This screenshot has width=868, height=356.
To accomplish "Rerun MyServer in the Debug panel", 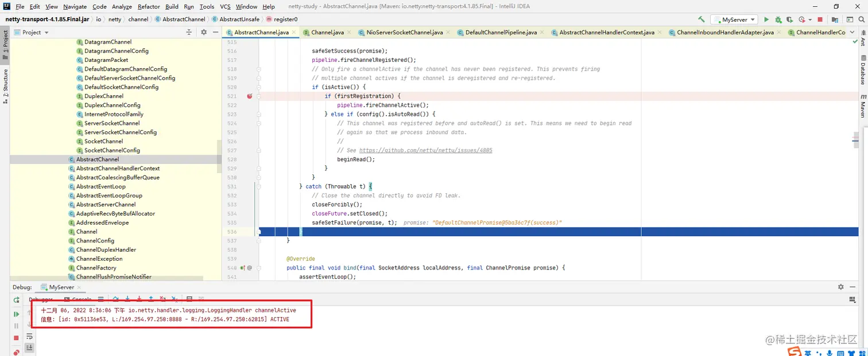I will click(x=16, y=300).
